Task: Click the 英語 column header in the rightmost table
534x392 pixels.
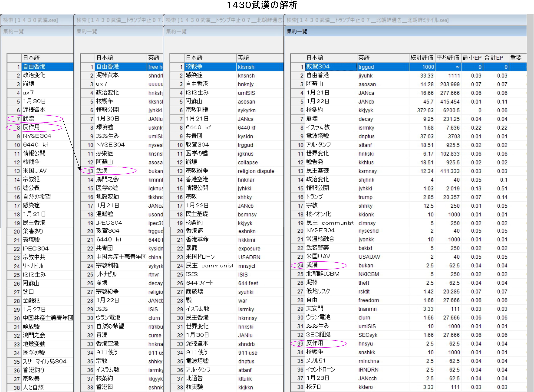Action: pos(364,58)
